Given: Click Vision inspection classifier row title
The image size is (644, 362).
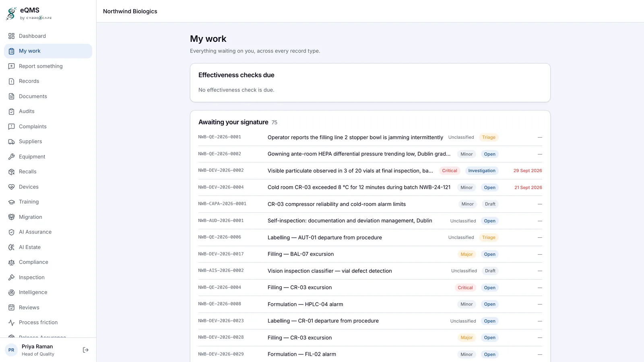Looking at the screenshot, I should [x=330, y=271].
